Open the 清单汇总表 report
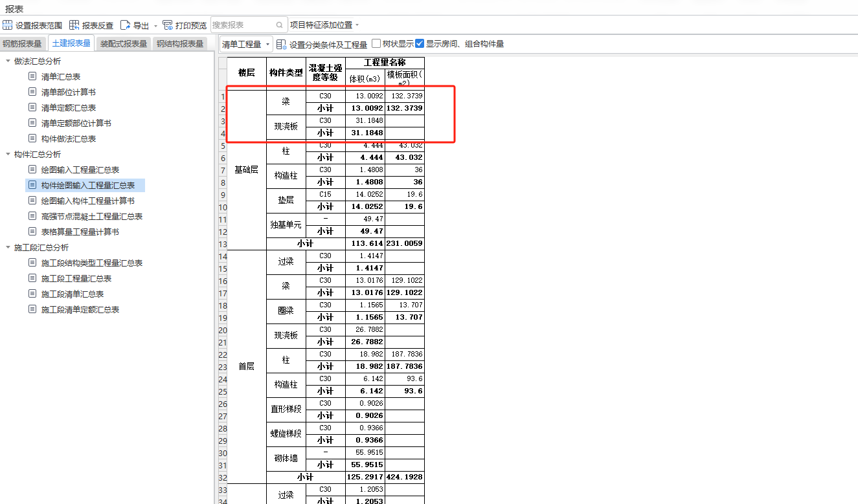The height and width of the screenshot is (504, 858). point(61,76)
